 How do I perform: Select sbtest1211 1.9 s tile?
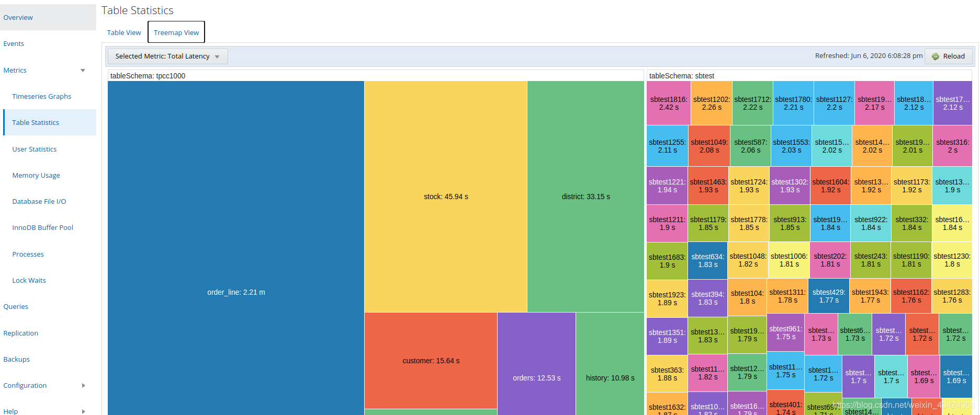(667, 223)
